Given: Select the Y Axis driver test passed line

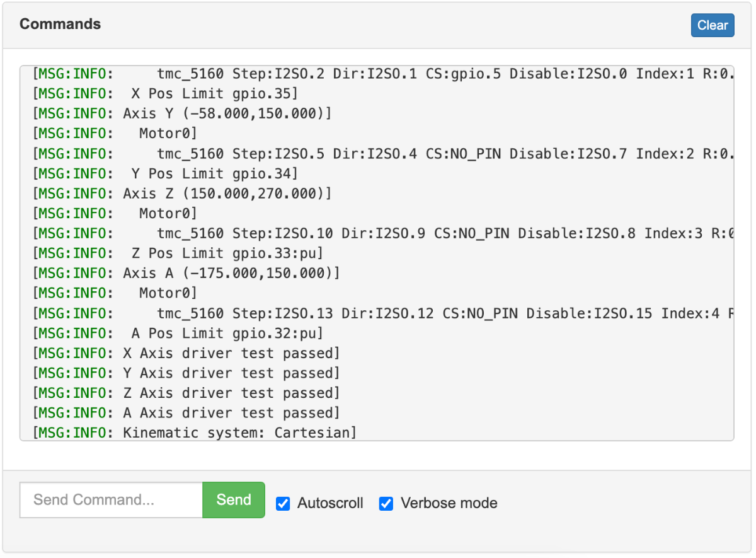Looking at the screenshot, I should tap(186, 373).
